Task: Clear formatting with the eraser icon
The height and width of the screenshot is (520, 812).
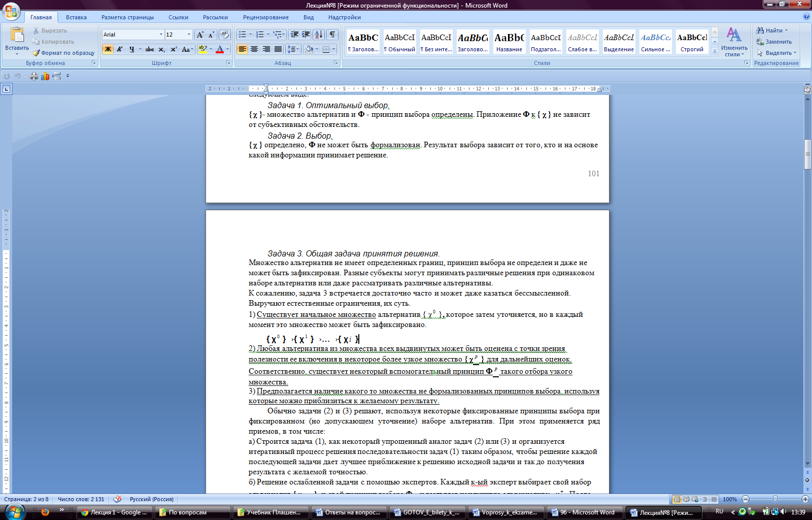Action: point(225,35)
